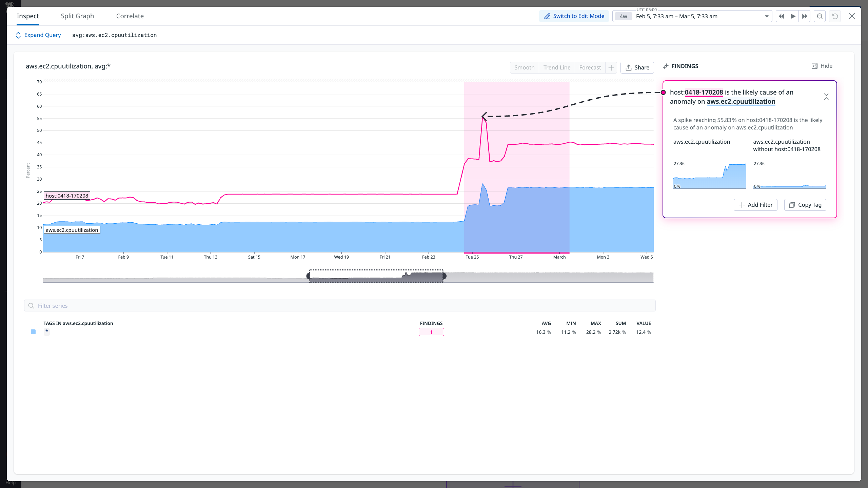Open the Correlate tab
Viewport: 868px width, 488px height.
click(x=130, y=16)
